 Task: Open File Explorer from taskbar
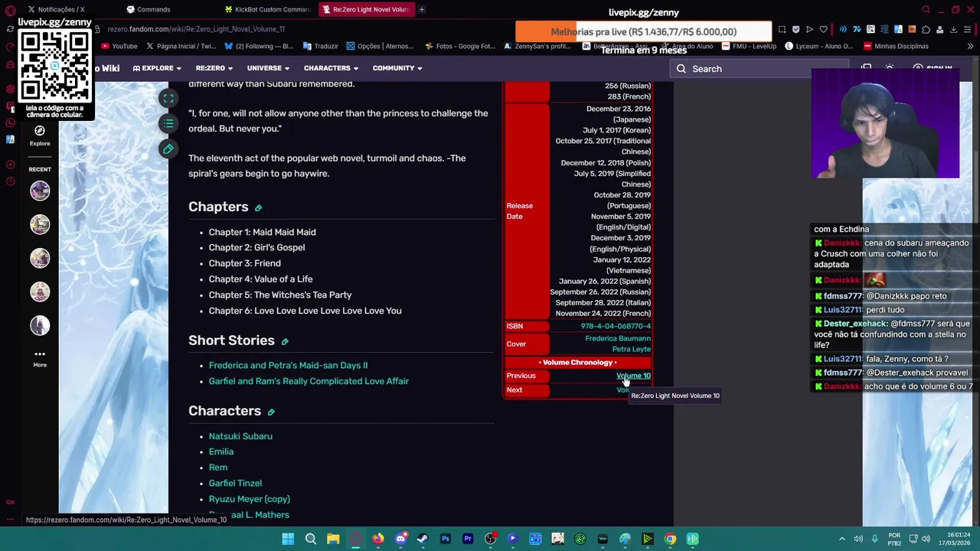pyautogui.click(x=333, y=539)
